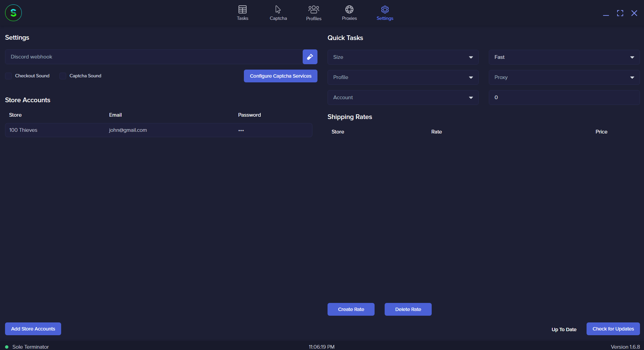Enable the Captcha Sound checkbox

63,76
